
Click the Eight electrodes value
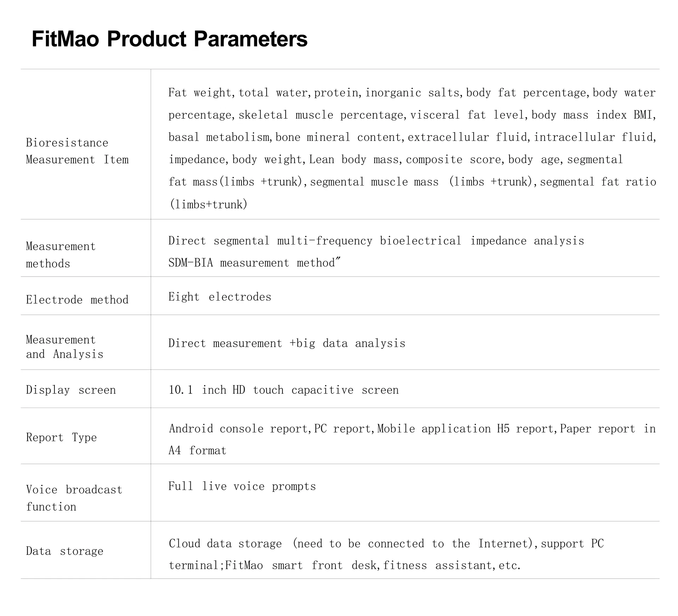pos(220,297)
